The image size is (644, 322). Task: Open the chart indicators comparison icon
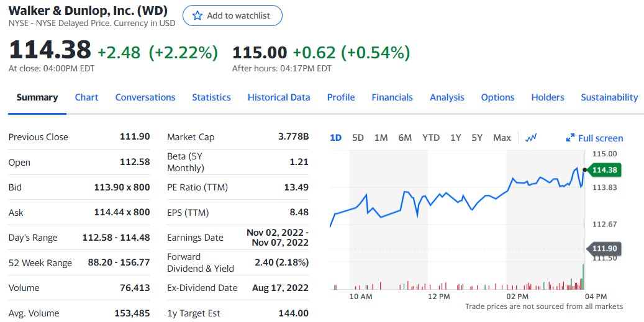pyautogui.click(x=531, y=138)
